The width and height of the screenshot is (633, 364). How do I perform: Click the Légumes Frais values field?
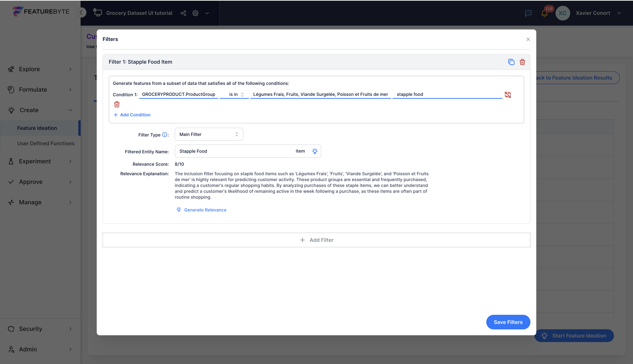[320, 94]
